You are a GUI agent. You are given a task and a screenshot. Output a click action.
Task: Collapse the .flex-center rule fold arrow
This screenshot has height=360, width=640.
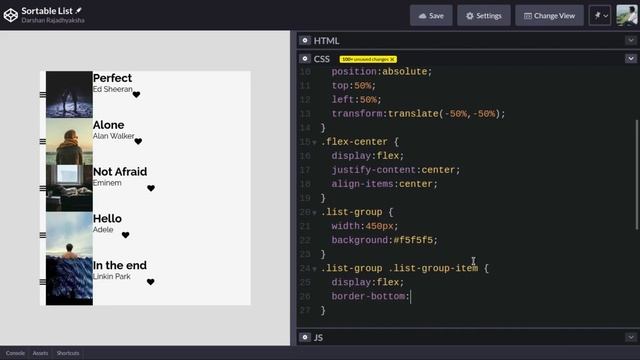pyautogui.click(x=314, y=142)
